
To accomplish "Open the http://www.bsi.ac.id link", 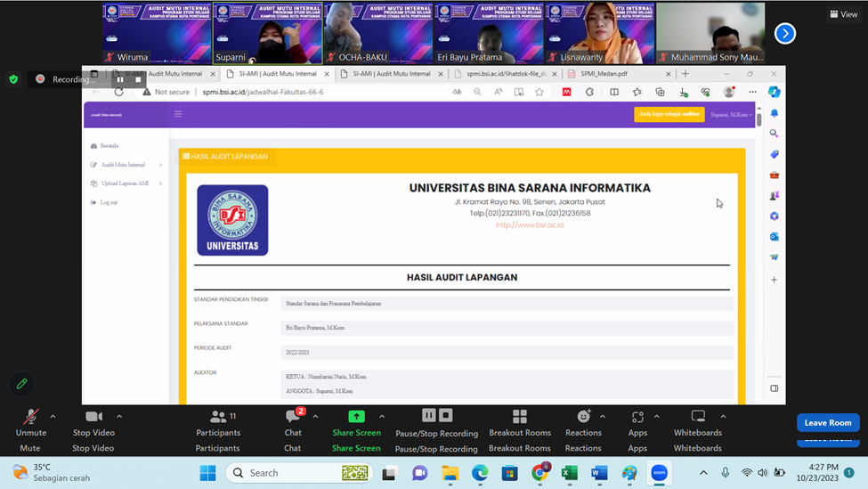I will (530, 224).
